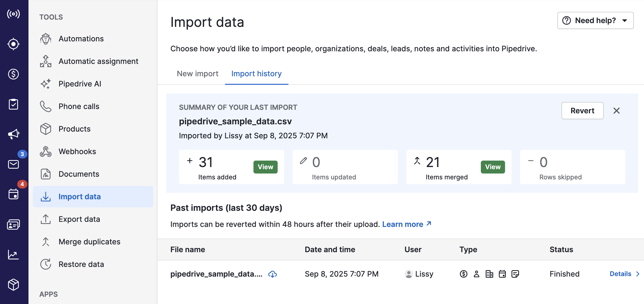Image resolution: width=644 pixels, height=304 pixels.
Task: Click the activity calendar icon in Type column
Action: (502, 274)
